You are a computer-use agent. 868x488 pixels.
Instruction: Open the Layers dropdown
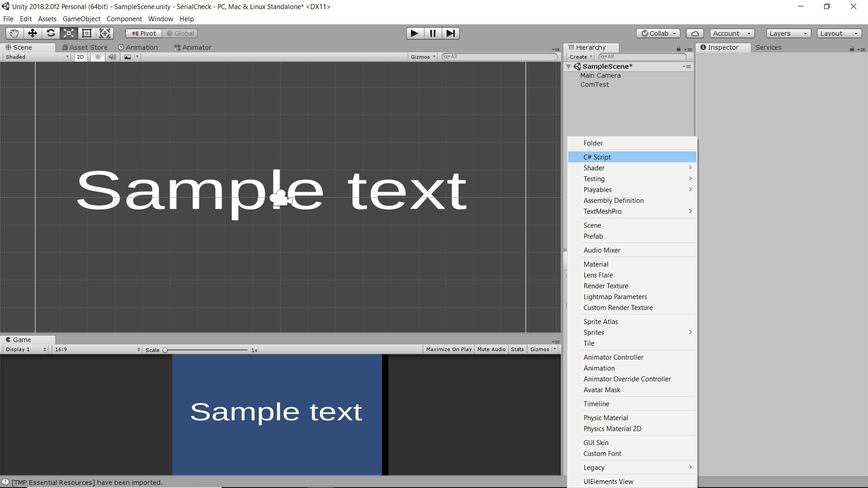point(788,33)
